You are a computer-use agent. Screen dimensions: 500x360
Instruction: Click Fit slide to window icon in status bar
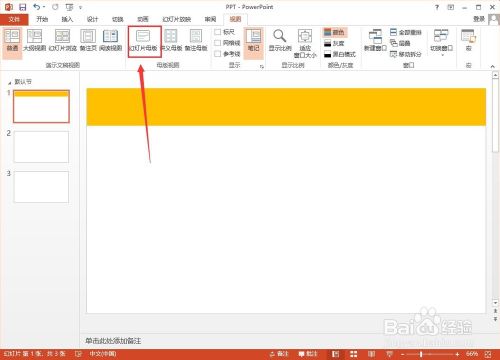[488, 354]
